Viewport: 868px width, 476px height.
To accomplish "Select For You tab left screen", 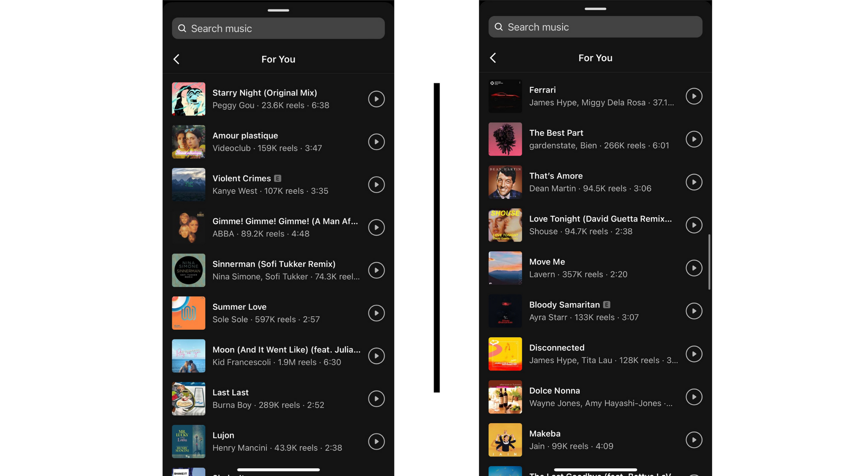I will [x=278, y=59].
